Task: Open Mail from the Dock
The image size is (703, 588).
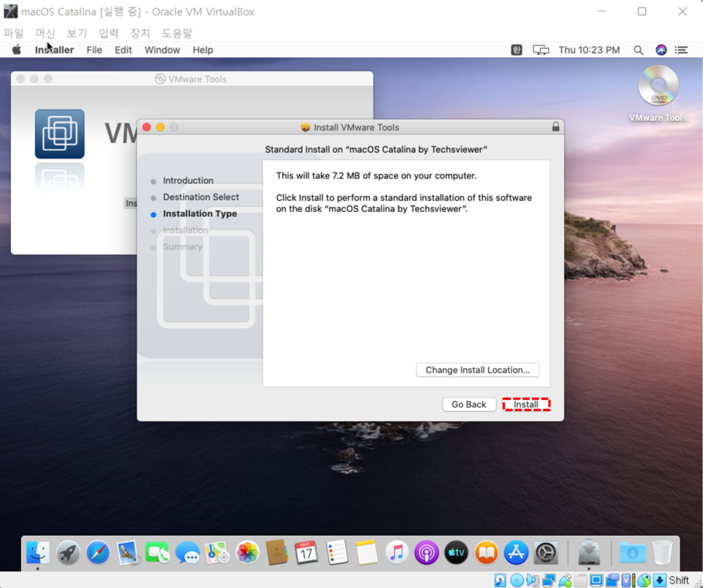Action: 128,552
